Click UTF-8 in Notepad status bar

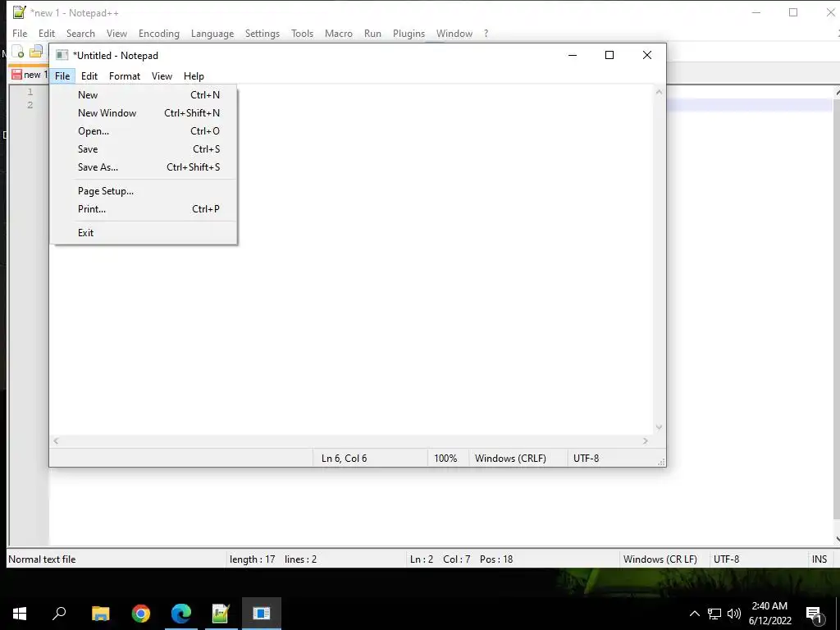[x=586, y=459]
